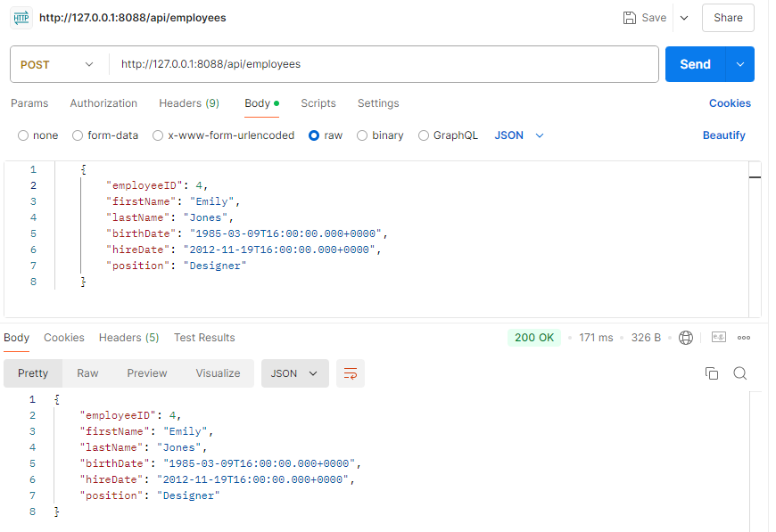Image resolution: width=776 pixels, height=532 pixels.
Task: Switch to the Headers (9) request tab
Action: pyautogui.click(x=188, y=103)
